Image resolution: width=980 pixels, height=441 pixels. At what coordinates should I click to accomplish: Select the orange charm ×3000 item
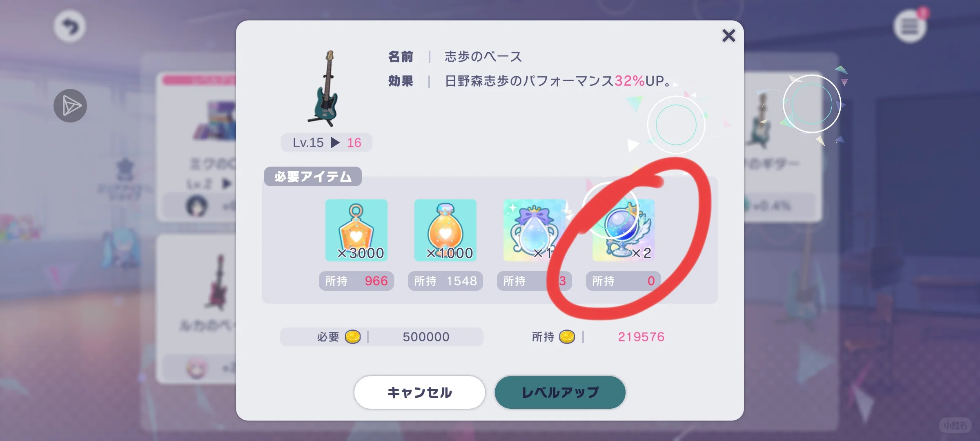(356, 230)
